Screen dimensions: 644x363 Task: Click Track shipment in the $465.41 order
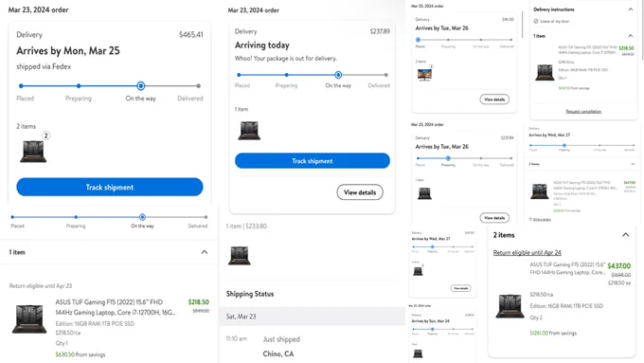click(x=110, y=187)
